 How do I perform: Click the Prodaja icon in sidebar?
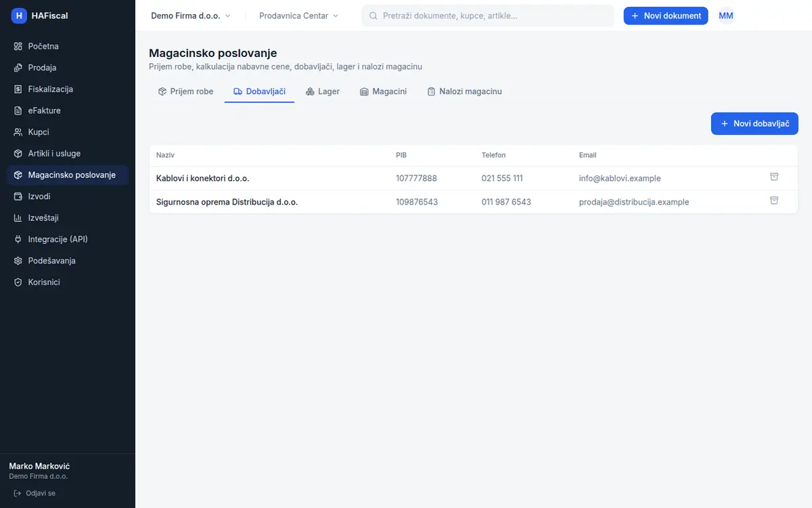tap(18, 68)
